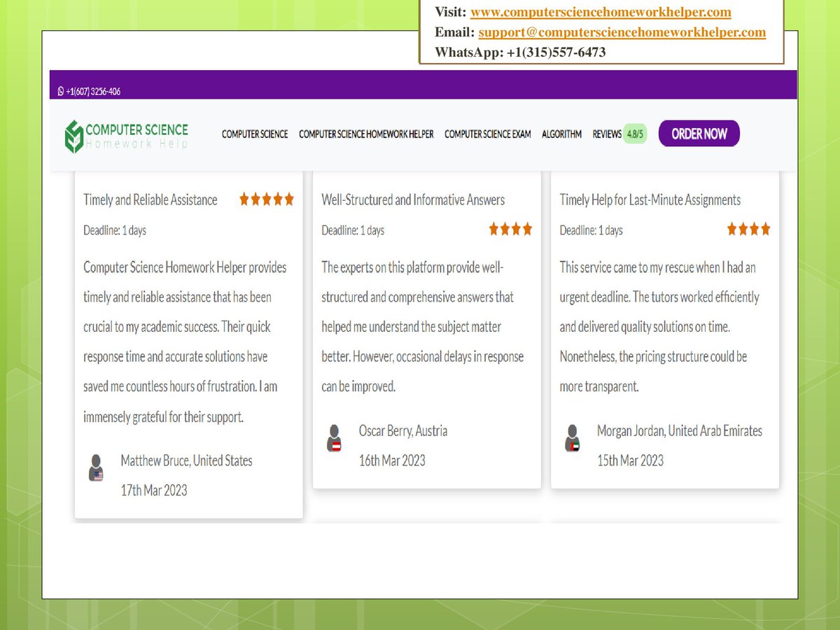
Task: Open the COMPUTER SCIENCE EXAM menu item
Action: [x=488, y=134]
